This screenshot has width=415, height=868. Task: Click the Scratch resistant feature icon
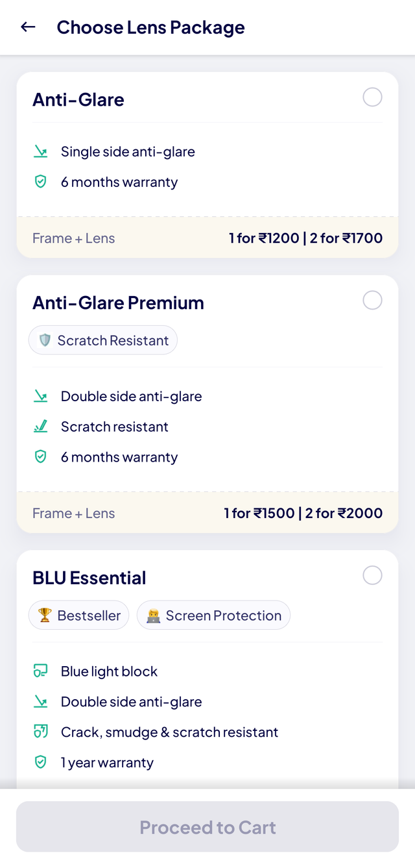(41, 427)
